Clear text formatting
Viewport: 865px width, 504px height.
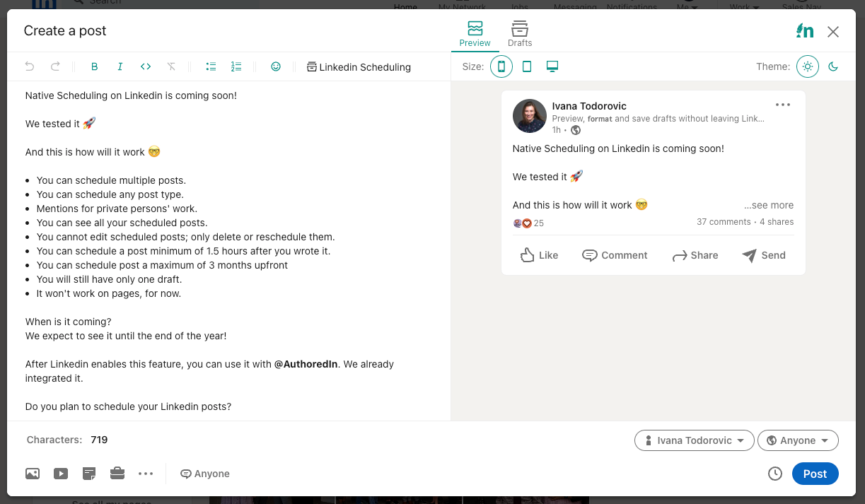pos(171,66)
